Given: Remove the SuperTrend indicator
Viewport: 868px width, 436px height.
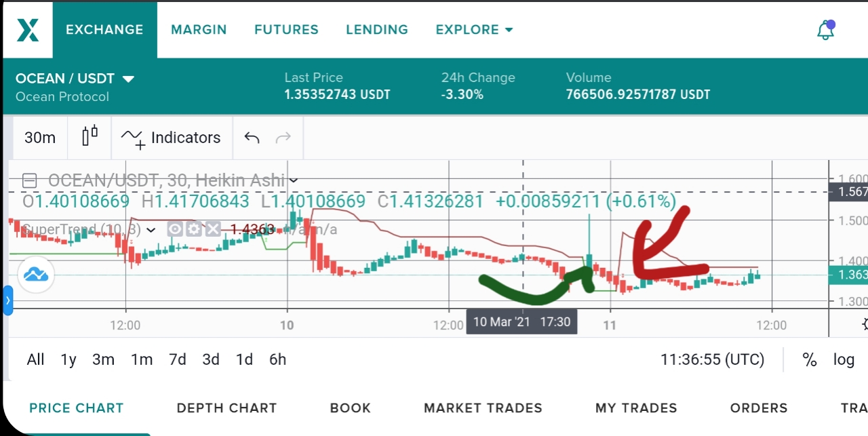Looking at the screenshot, I should pyautogui.click(x=213, y=229).
